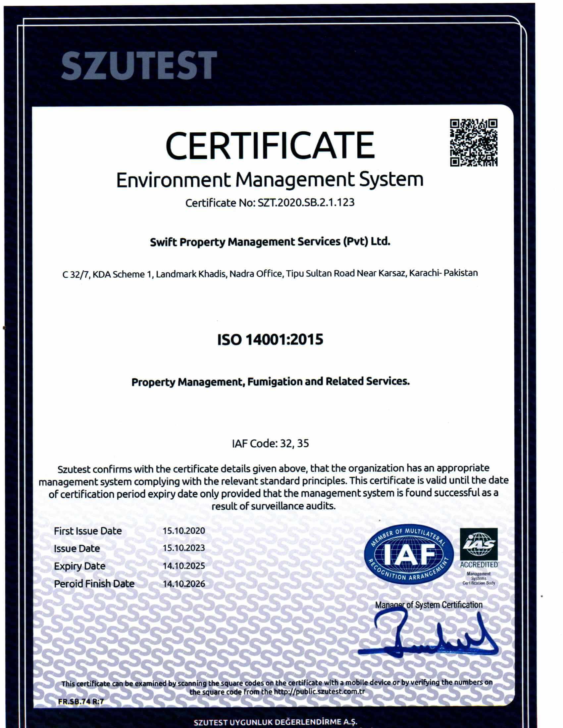563x728 pixels.
Task: Click the SZUTEST logo at top
Action: [139, 65]
